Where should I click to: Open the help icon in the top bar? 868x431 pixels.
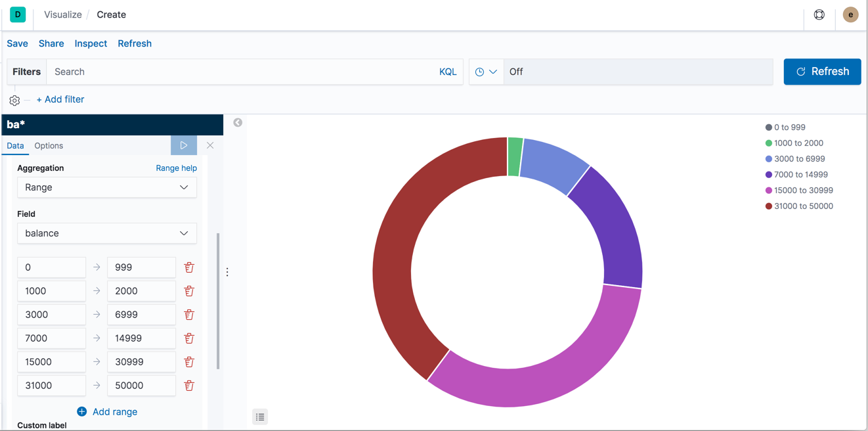tap(819, 14)
